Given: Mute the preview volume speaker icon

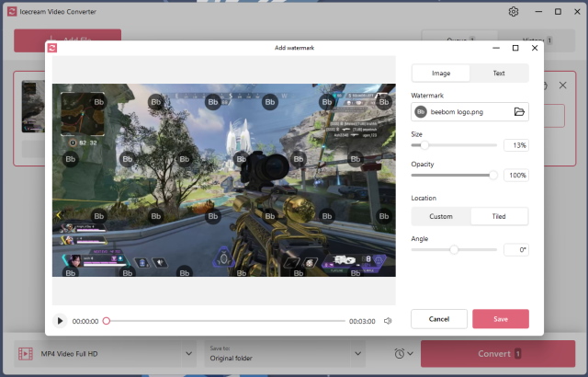Looking at the screenshot, I should coord(388,321).
